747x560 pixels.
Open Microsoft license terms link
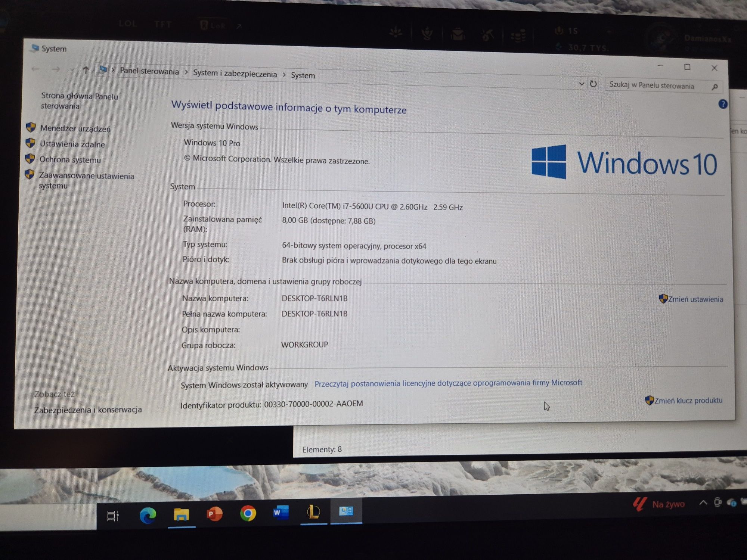[x=448, y=383]
